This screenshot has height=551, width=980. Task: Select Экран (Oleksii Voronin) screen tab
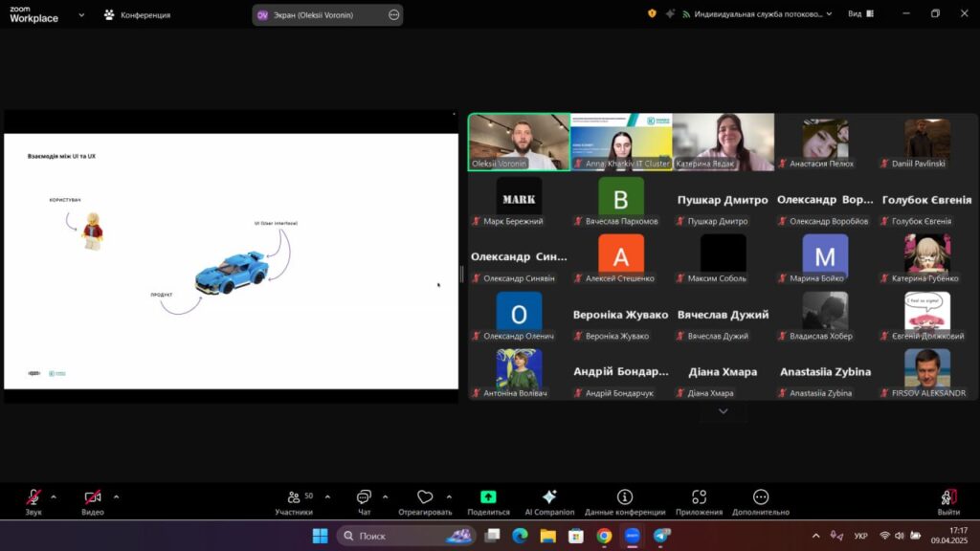click(x=327, y=15)
